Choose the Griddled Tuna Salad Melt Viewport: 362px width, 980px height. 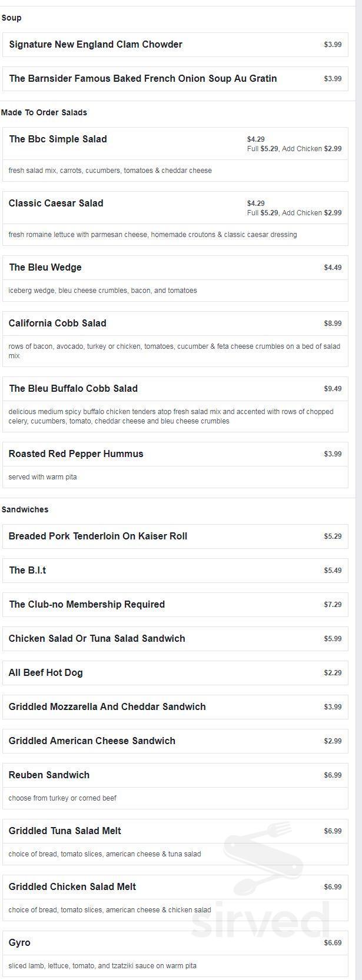tap(175, 842)
